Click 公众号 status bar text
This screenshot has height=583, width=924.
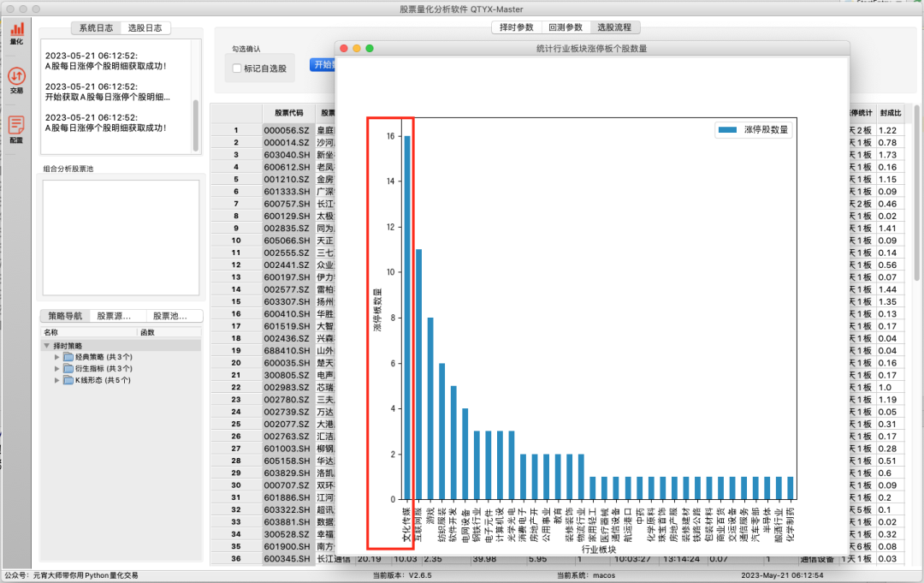coord(71,575)
